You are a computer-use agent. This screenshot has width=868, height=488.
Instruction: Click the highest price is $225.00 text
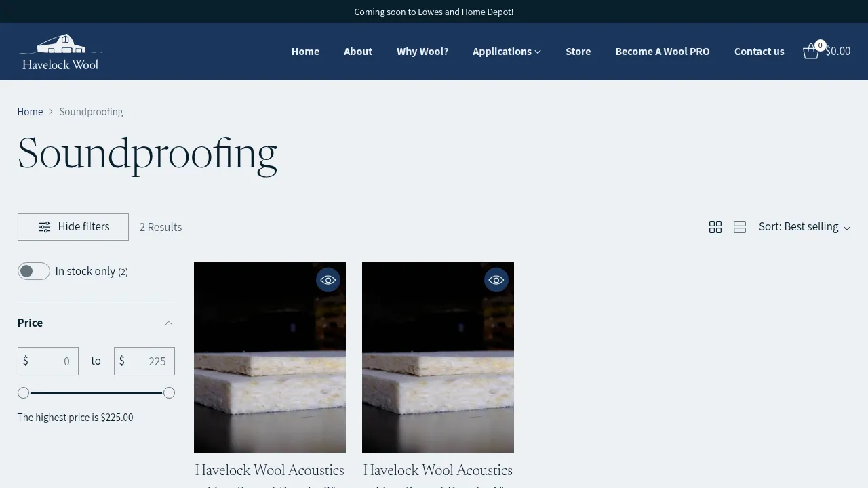75,418
